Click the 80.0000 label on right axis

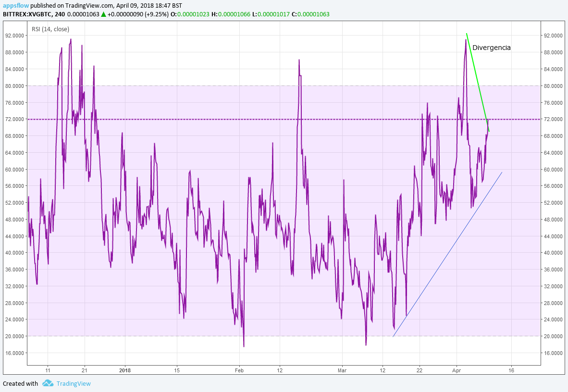click(x=553, y=86)
